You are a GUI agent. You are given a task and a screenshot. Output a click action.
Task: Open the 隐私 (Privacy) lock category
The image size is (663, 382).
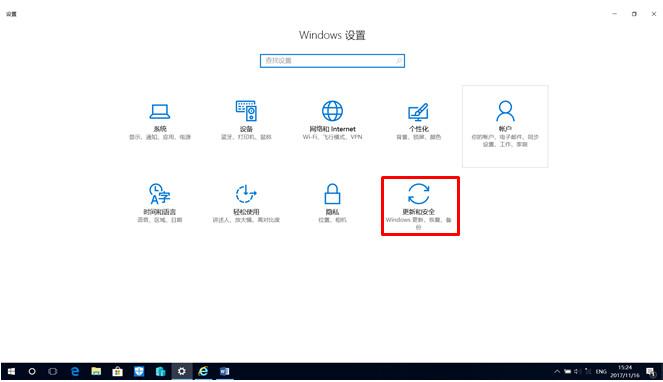click(332, 203)
